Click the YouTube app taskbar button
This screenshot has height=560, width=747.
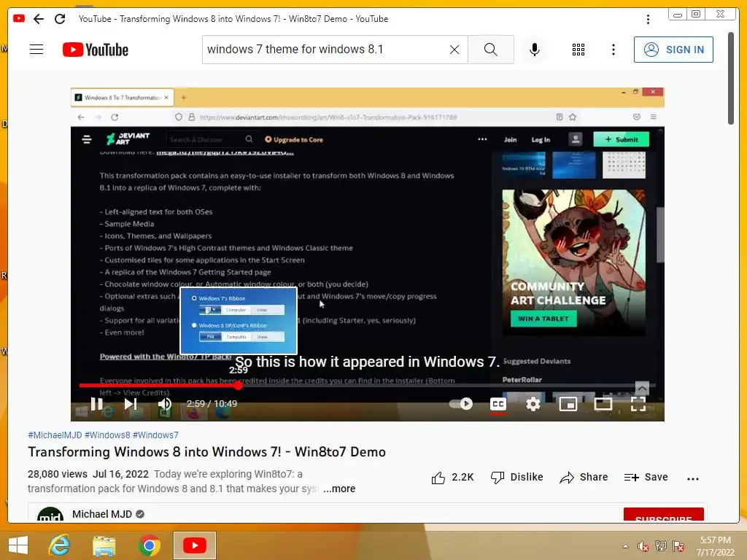pyautogui.click(x=194, y=545)
